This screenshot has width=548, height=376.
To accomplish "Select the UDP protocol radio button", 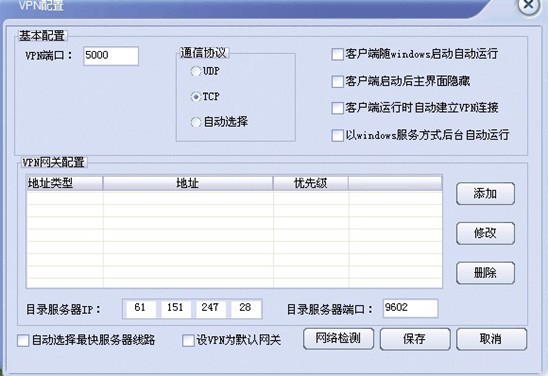I will tap(195, 71).
